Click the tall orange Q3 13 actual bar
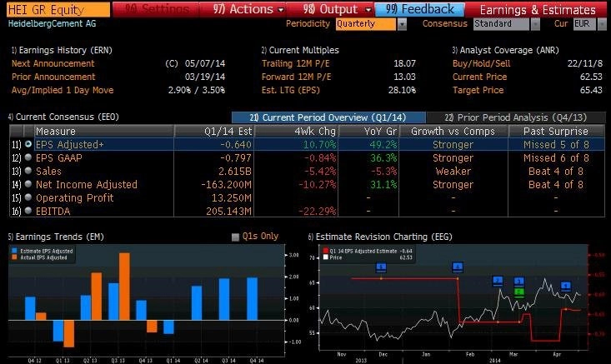Screen dimensions: 611x364 coord(124,287)
